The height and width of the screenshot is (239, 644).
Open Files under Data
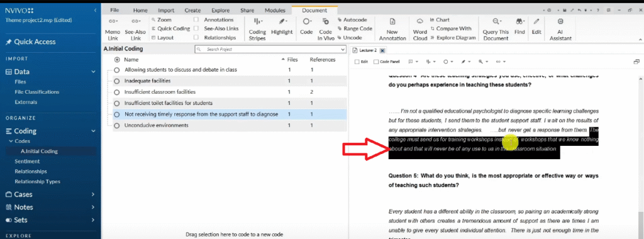(x=20, y=82)
